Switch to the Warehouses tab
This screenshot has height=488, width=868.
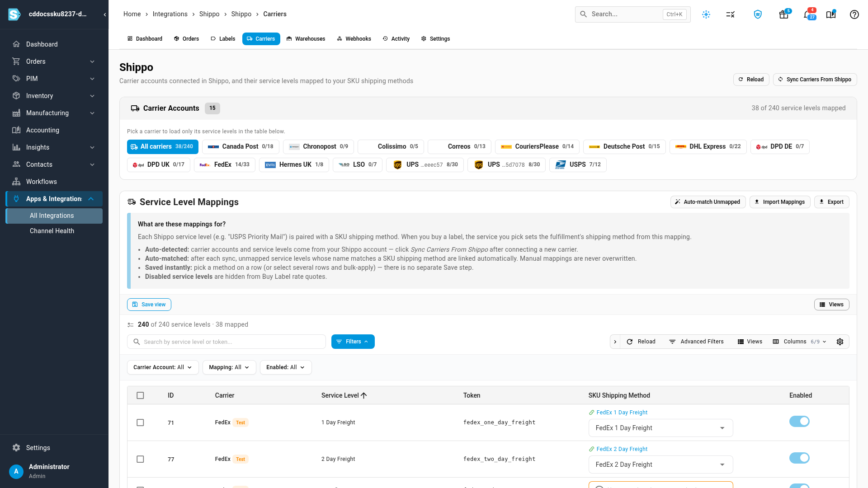click(x=306, y=39)
